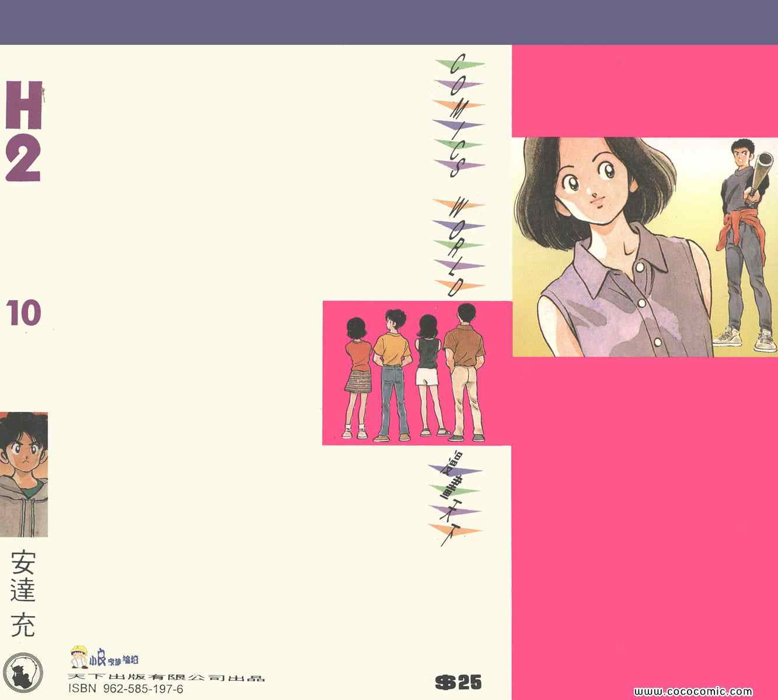
Task: Select the volume number 10
Action: tap(24, 314)
